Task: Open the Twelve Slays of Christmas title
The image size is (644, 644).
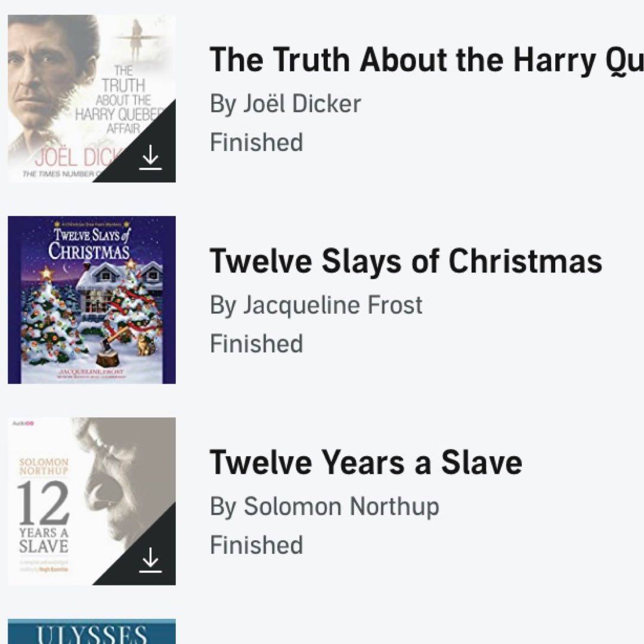Action: (405, 261)
